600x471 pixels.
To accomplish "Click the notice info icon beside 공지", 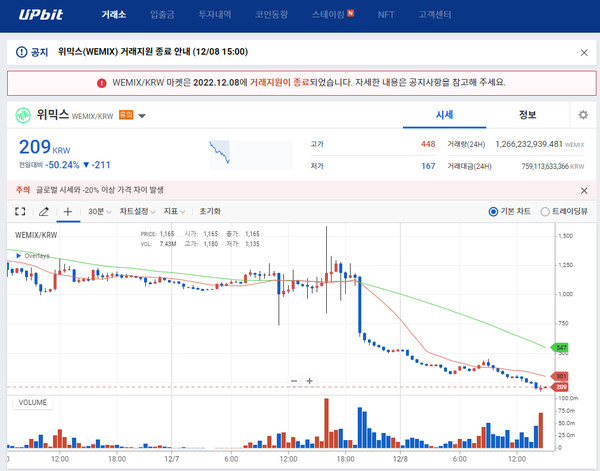I will point(21,52).
